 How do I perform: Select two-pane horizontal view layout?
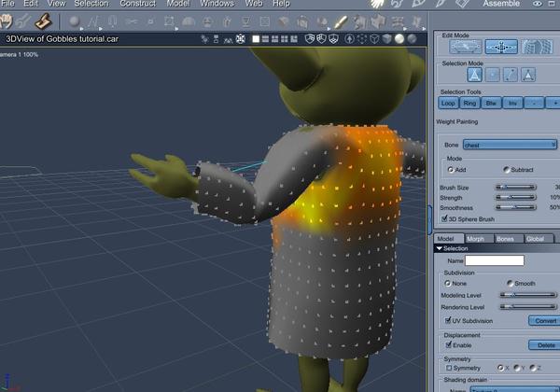(265, 39)
